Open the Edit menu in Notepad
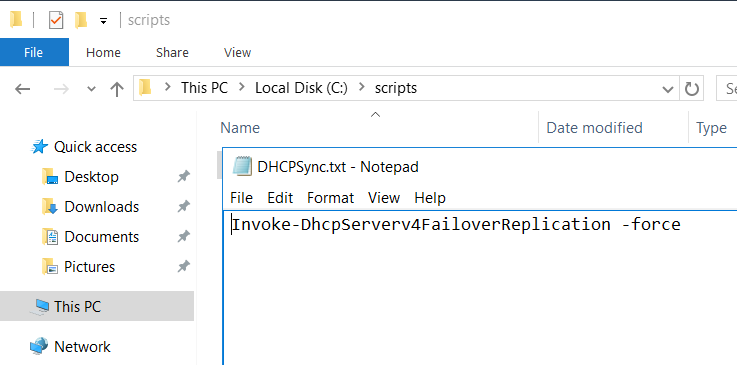The image size is (737, 365). (x=280, y=198)
